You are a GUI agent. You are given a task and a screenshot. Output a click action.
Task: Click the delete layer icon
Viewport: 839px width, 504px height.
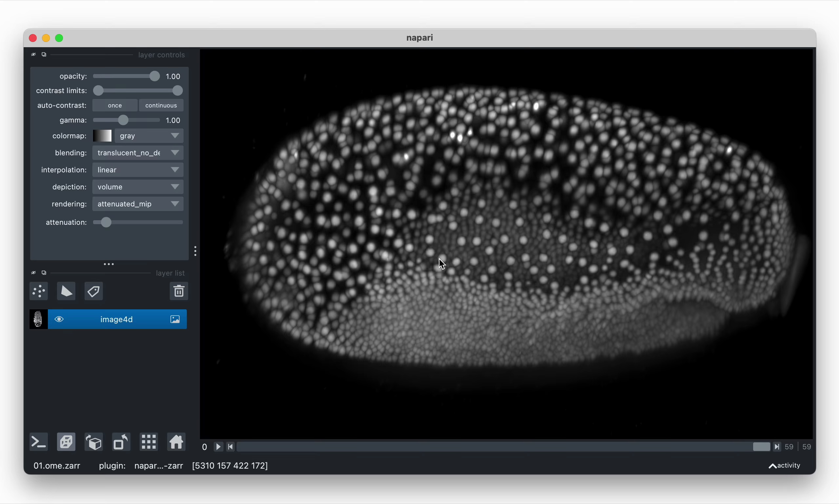(x=179, y=291)
